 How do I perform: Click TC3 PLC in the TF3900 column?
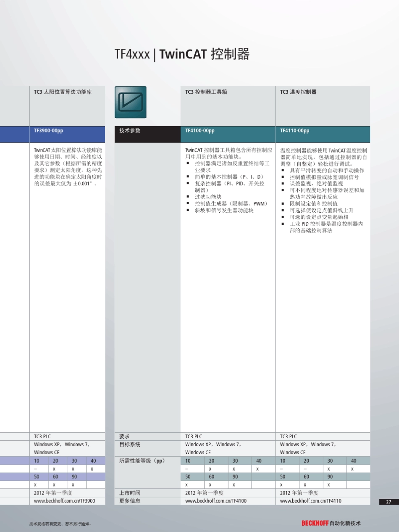(42, 437)
